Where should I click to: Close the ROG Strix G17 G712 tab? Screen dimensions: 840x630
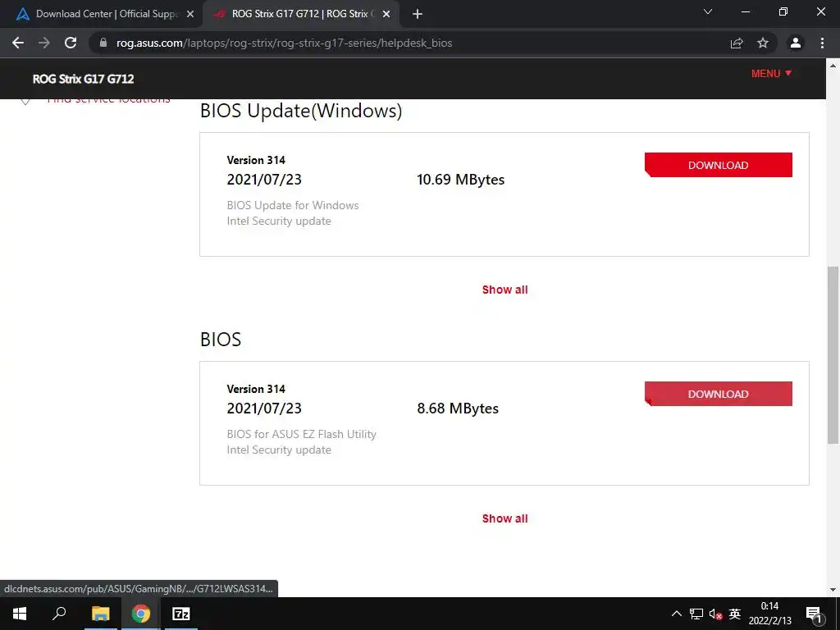[386, 14]
